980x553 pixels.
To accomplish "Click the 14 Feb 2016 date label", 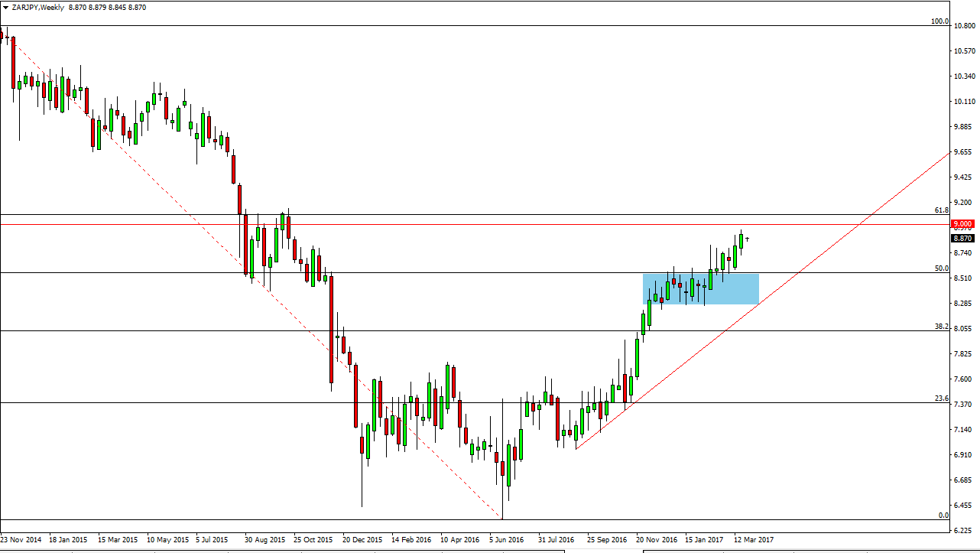I will [x=412, y=539].
